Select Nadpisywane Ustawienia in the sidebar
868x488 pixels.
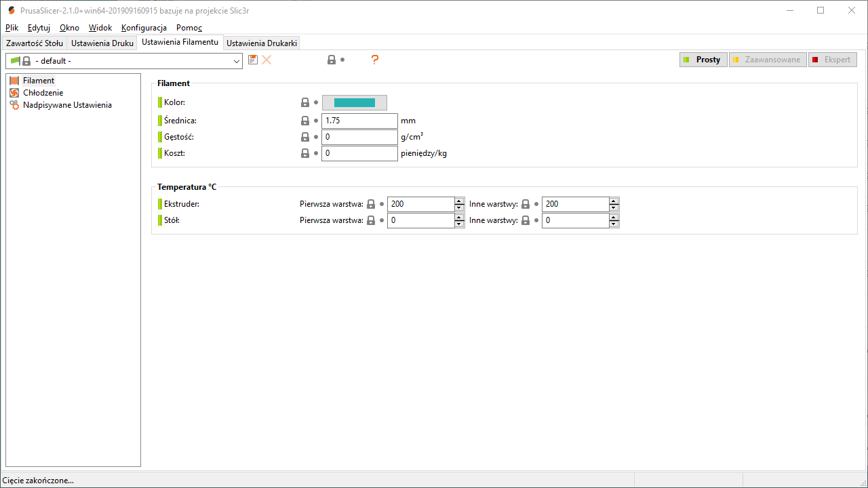pos(67,105)
